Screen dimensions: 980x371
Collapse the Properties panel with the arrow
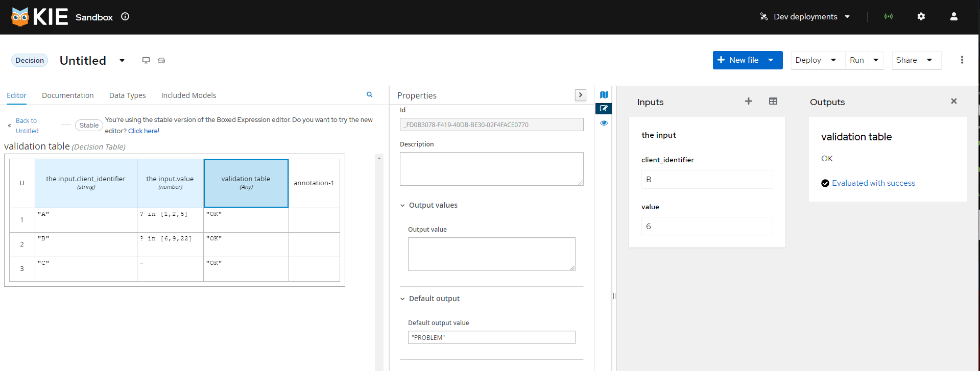(x=581, y=95)
